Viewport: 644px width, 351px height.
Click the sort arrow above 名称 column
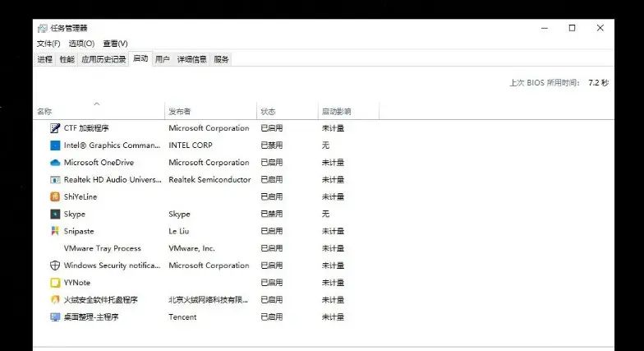pyautogui.click(x=97, y=104)
